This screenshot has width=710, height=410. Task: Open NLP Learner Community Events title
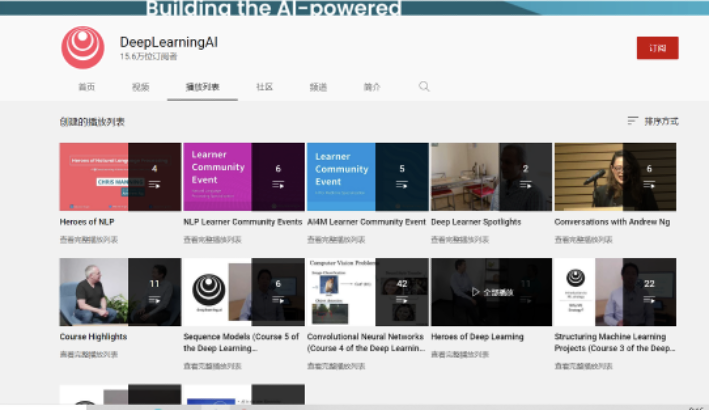pos(243,222)
